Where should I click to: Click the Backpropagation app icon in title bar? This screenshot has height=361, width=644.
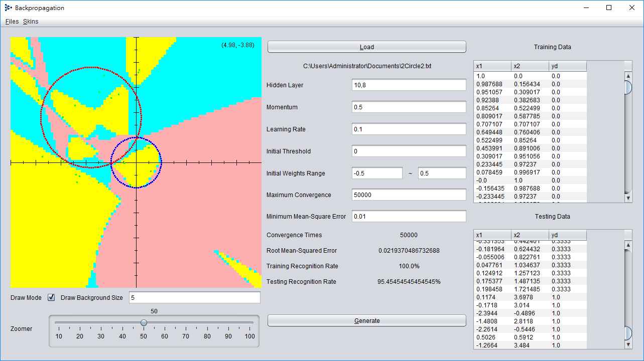tap(8, 8)
